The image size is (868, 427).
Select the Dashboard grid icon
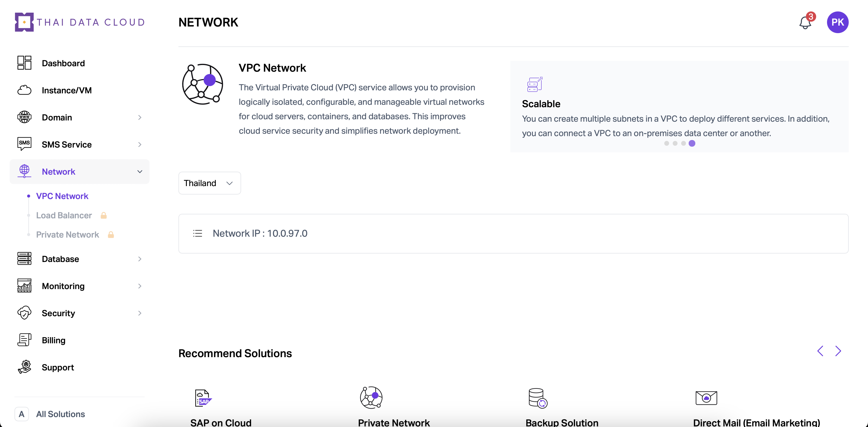24,63
